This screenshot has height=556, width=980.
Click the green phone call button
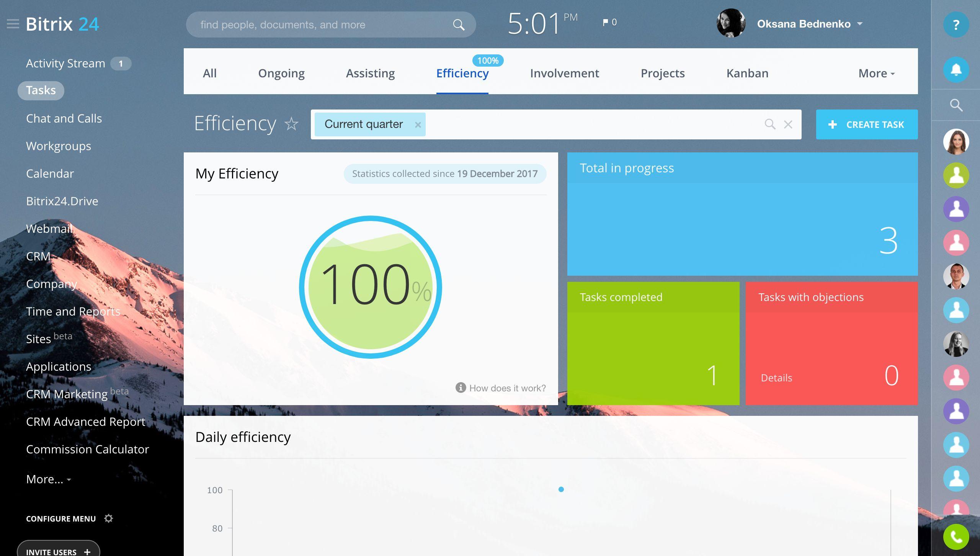(x=956, y=537)
